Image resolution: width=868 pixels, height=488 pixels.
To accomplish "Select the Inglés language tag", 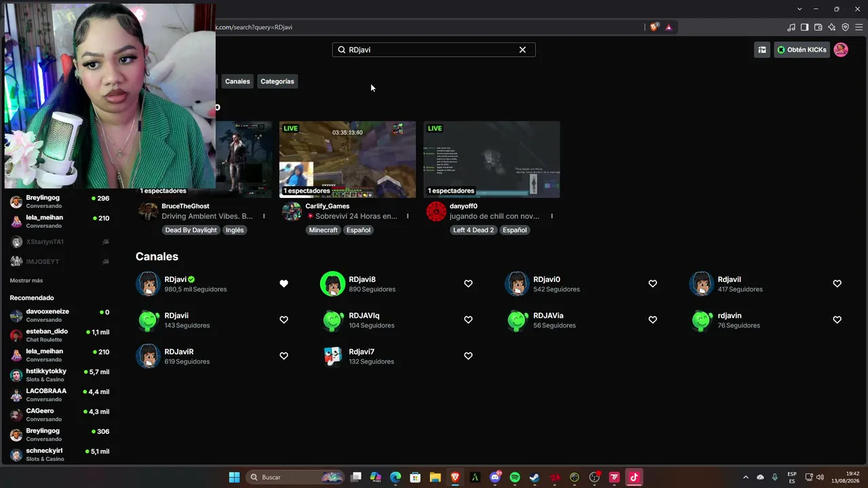I will [x=235, y=230].
